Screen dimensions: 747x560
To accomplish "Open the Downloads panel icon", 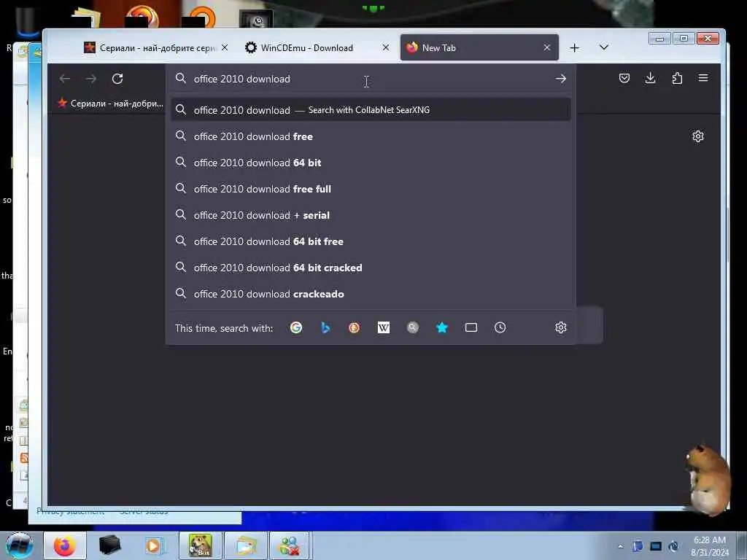I will pos(650,78).
